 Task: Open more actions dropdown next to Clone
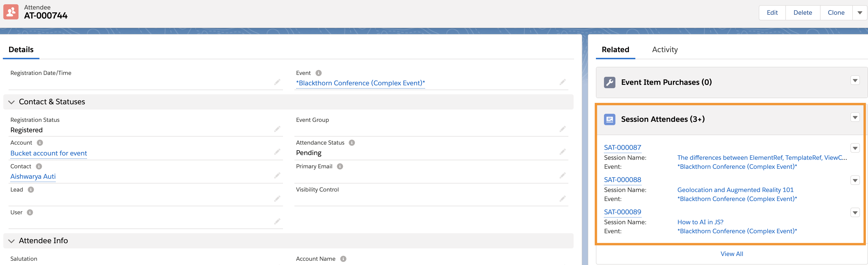click(860, 13)
